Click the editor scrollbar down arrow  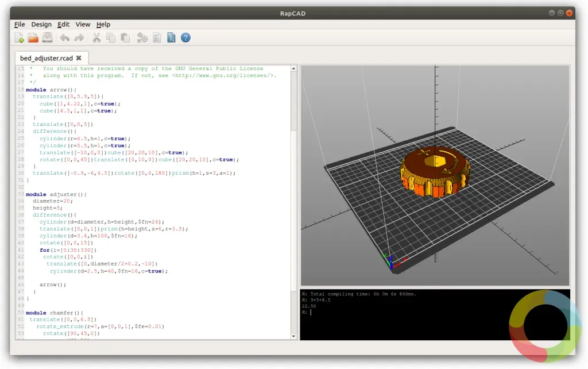click(x=293, y=336)
